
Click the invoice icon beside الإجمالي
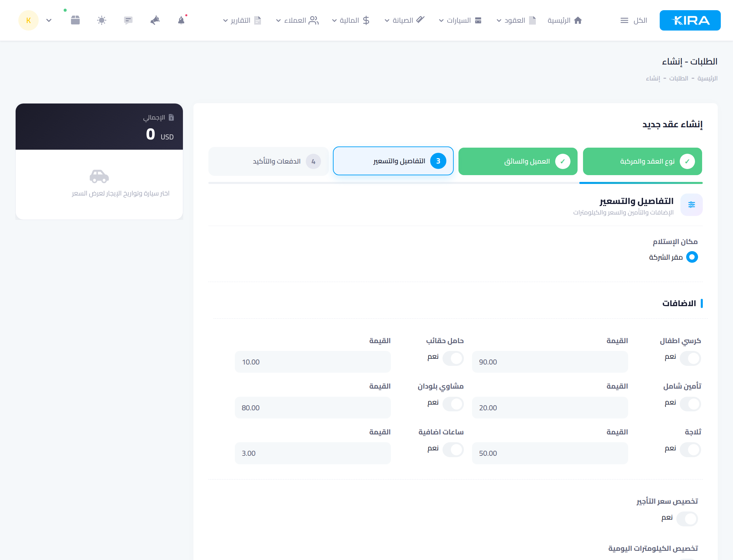coord(171,117)
